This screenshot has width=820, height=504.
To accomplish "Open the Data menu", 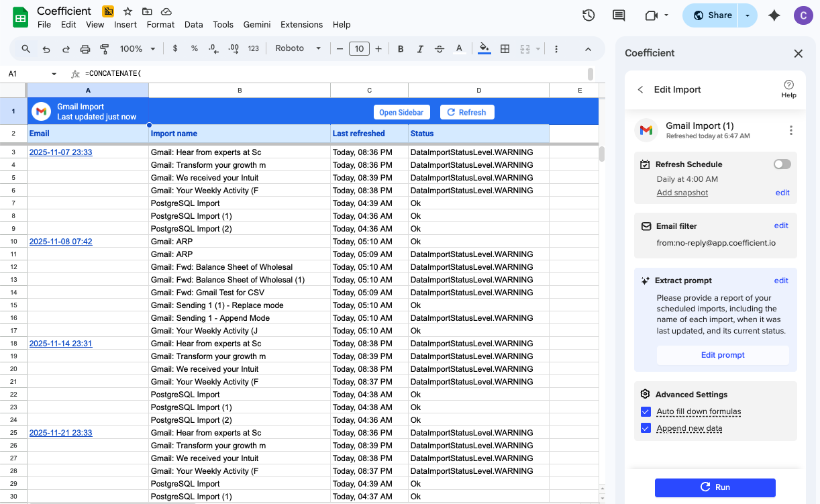I will tap(193, 24).
